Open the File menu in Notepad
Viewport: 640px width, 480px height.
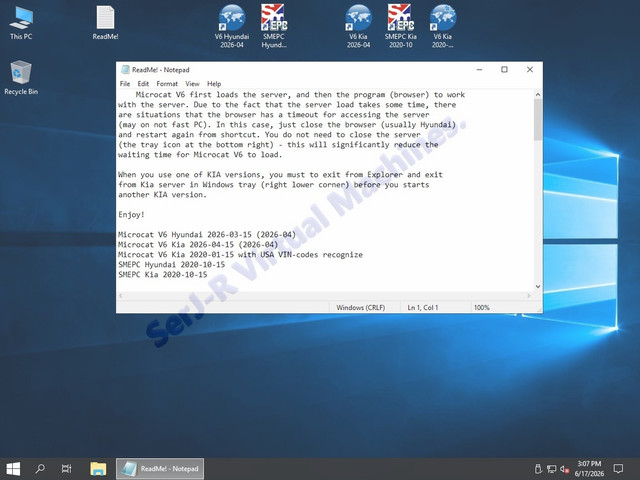(125, 84)
